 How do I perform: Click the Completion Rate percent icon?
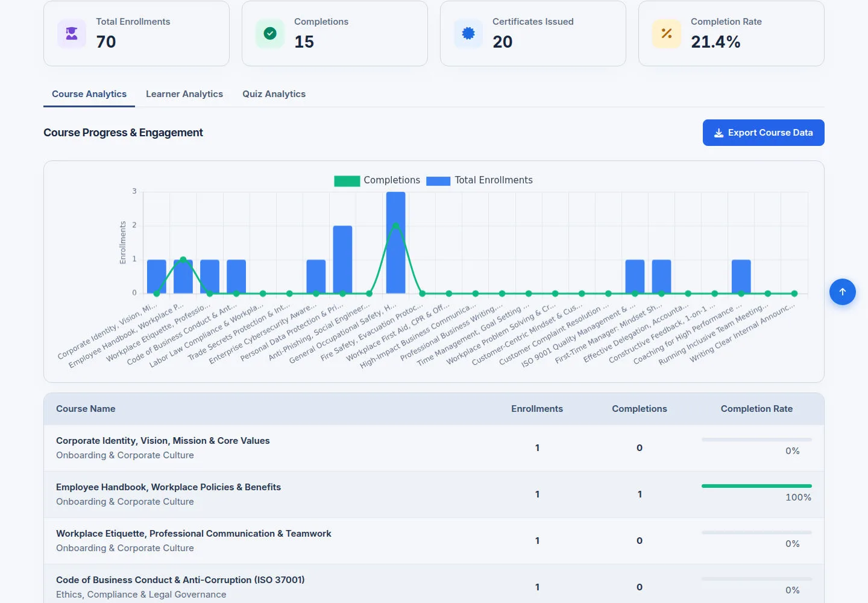pos(667,34)
